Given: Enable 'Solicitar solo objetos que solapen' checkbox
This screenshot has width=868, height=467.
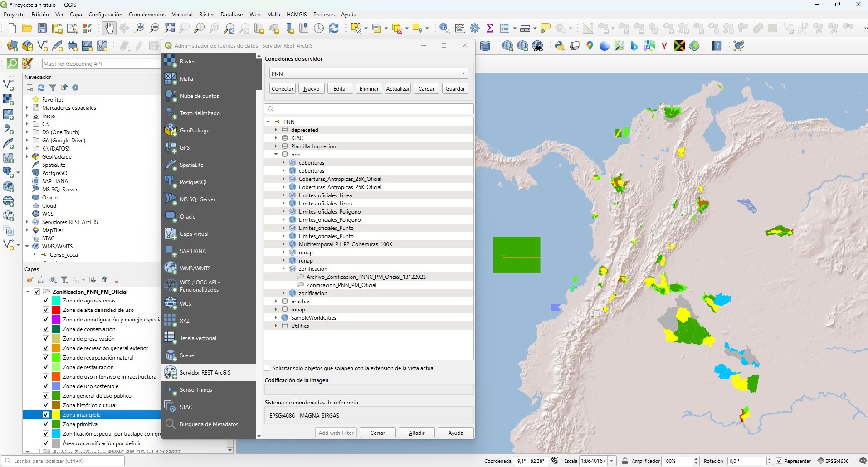Looking at the screenshot, I should tap(268, 368).
